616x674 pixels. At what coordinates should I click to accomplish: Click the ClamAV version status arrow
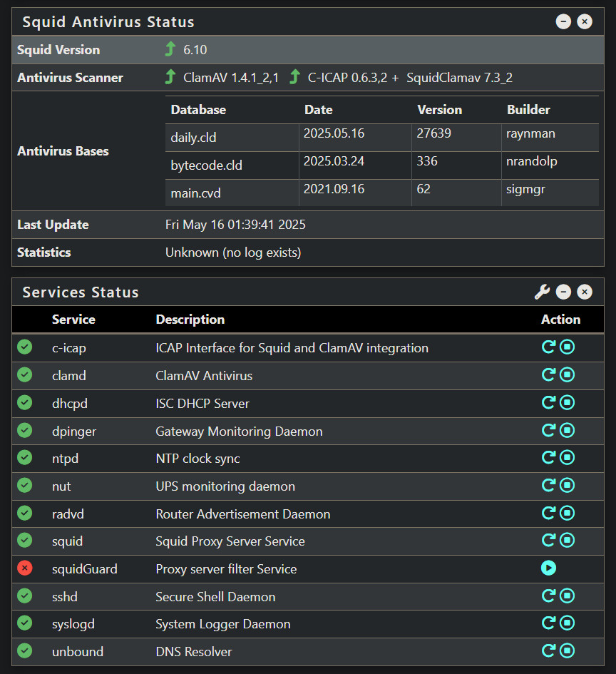[170, 77]
